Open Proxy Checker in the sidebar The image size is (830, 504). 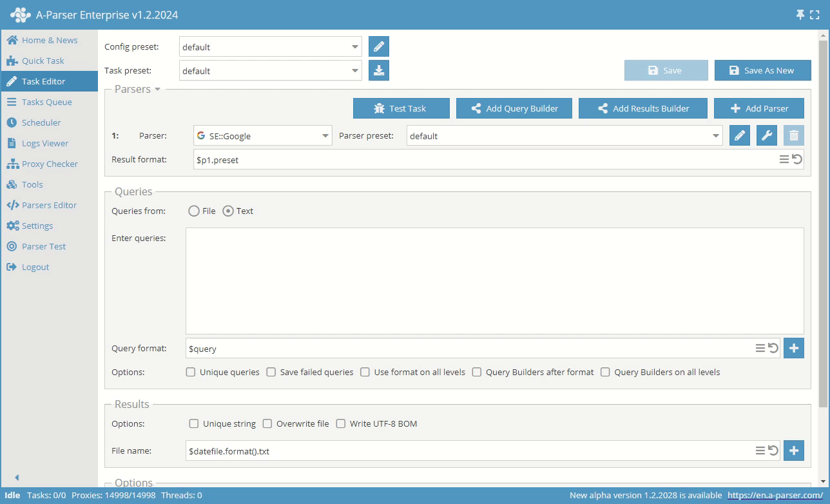[50, 164]
